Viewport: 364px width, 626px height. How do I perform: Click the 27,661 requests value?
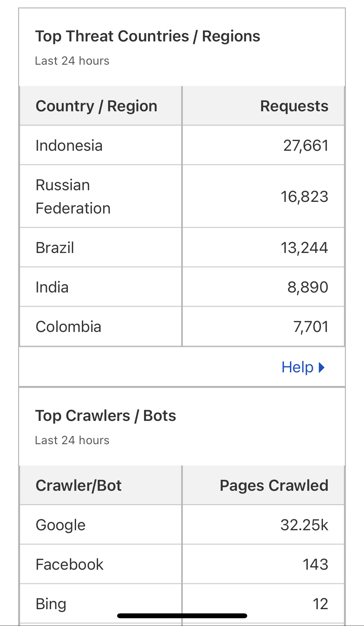tap(306, 146)
